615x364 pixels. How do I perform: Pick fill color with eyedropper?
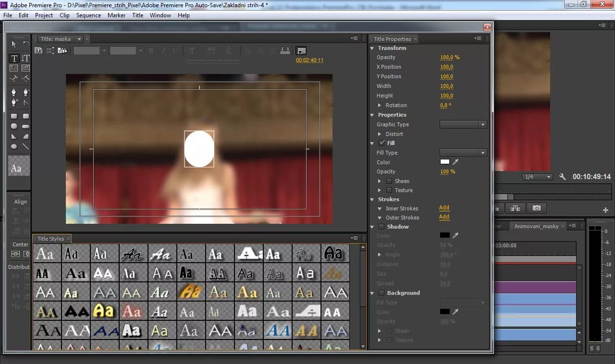(x=455, y=162)
